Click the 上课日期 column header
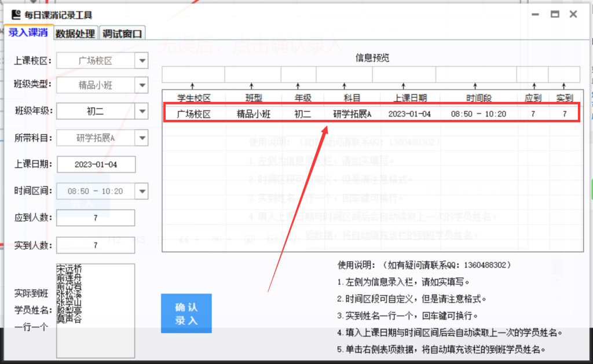Image resolution: width=593 pixels, height=364 pixels. (x=410, y=98)
